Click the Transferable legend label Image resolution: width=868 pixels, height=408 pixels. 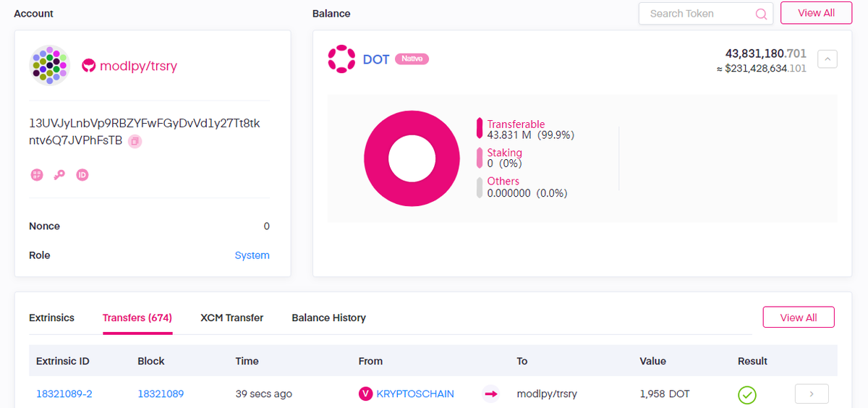(516, 124)
